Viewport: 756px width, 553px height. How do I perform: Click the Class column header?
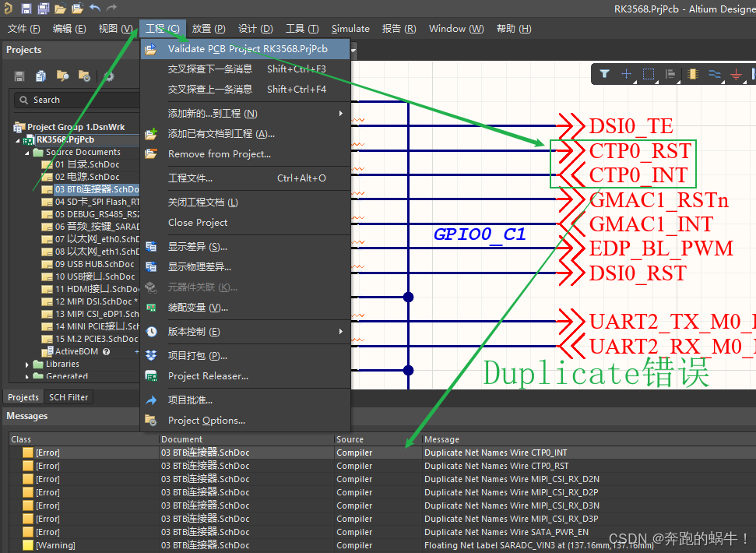tap(21, 439)
